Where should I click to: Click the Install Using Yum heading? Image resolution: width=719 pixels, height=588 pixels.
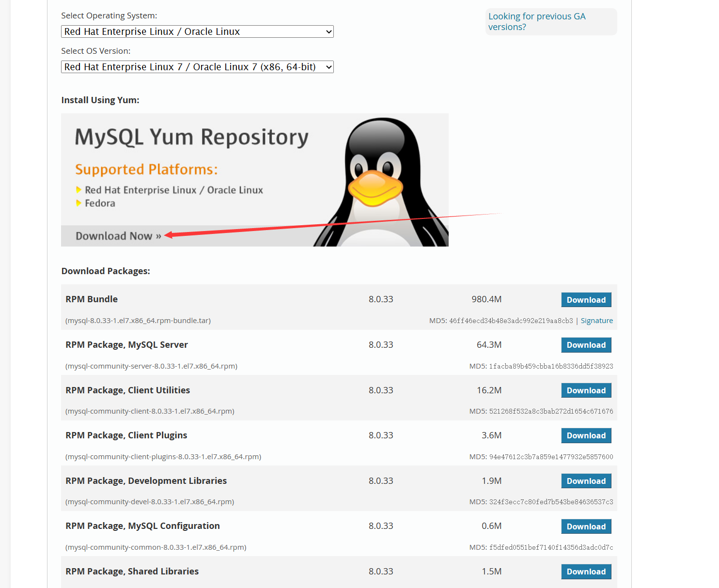pyautogui.click(x=100, y=100)
